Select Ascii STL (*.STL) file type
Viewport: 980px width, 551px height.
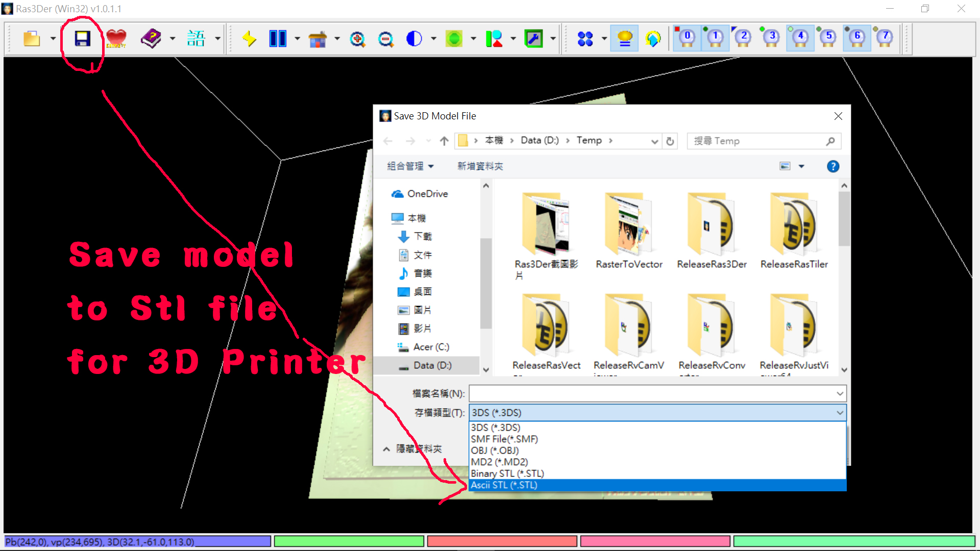[x=504, y=485]
